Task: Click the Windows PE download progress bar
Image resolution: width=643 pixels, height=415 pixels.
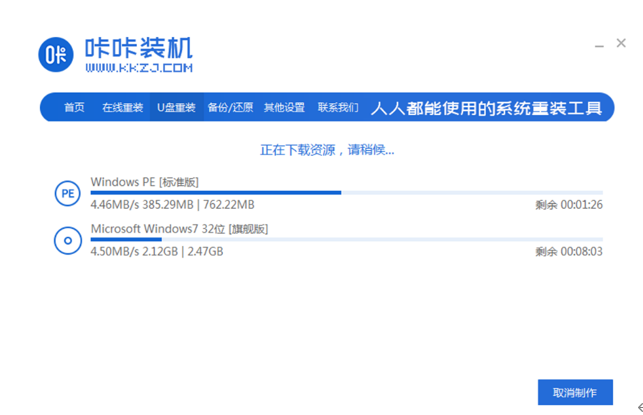Action: point(347,192)
